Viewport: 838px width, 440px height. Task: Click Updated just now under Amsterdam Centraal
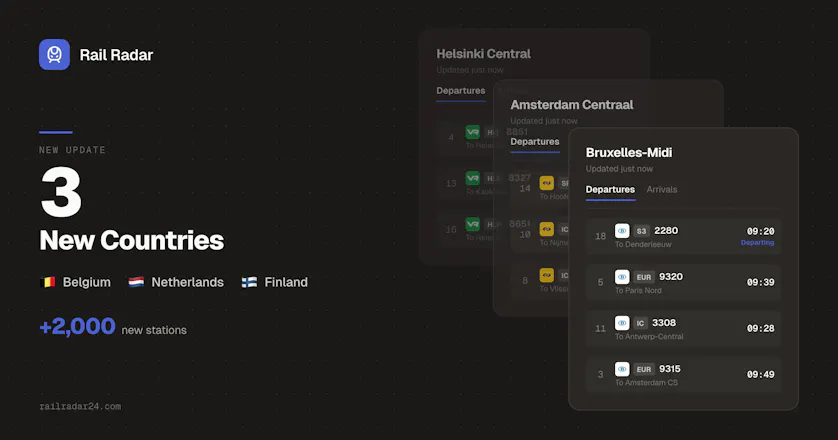tap(544, 121)
